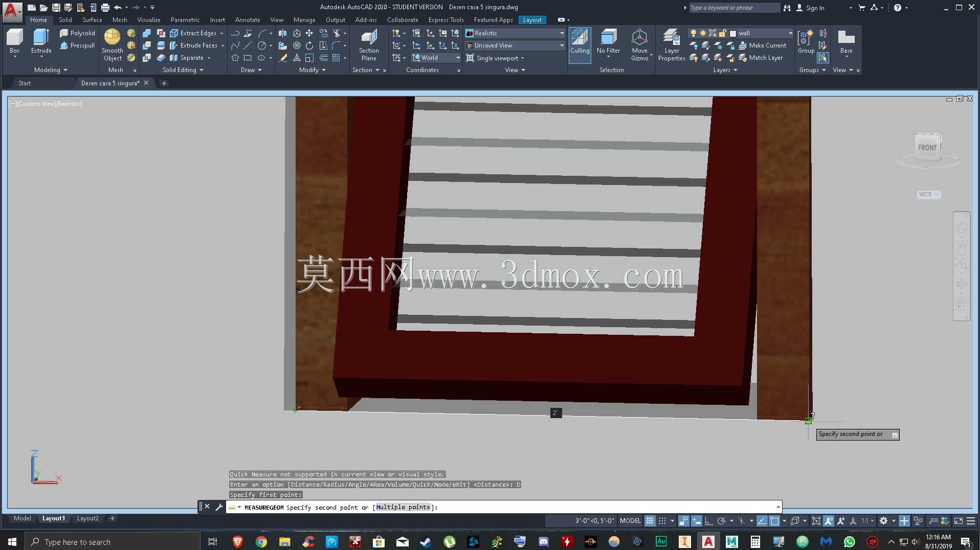
Task: Select the Extrude Faces tool
Action: coord(193,45)
